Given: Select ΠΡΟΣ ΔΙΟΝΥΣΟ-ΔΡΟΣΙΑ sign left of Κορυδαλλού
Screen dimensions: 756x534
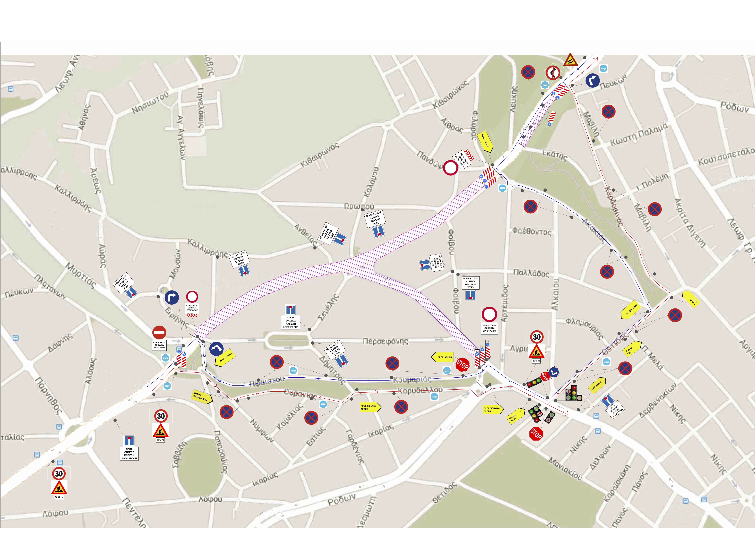Looking at the screenshot, I should 370,408.
